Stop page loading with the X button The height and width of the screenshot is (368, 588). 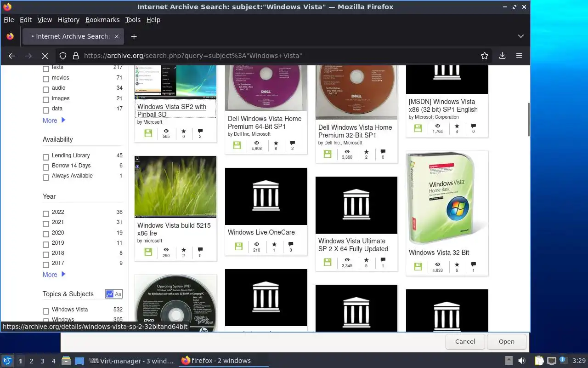click(x=45, y=56)
